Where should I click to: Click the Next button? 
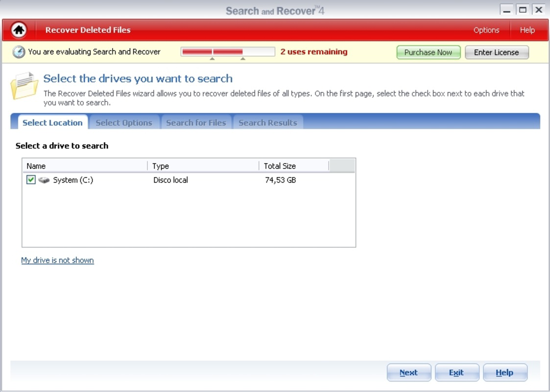(x=409, y=372)
